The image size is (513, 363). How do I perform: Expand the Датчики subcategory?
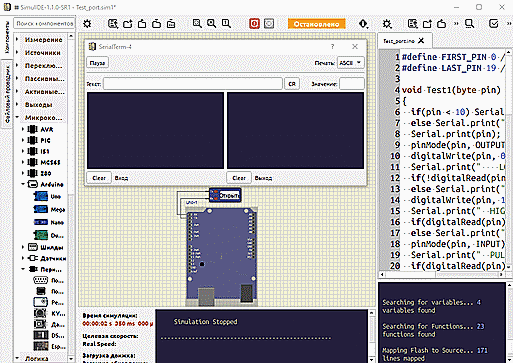[23, 258]
